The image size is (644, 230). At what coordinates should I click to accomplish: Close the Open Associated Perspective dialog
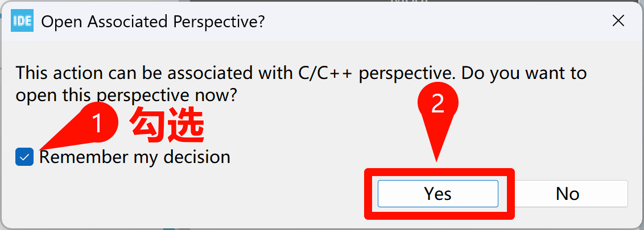(618, 22)
